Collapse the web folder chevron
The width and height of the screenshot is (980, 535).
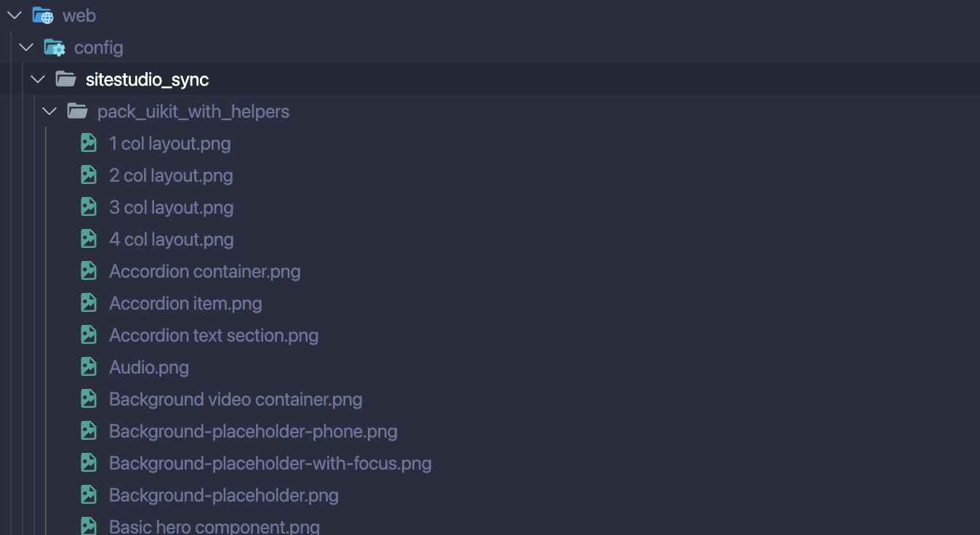14,15
